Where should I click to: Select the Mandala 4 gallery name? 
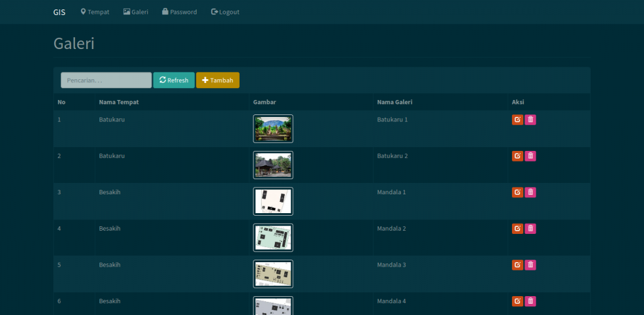391,301
